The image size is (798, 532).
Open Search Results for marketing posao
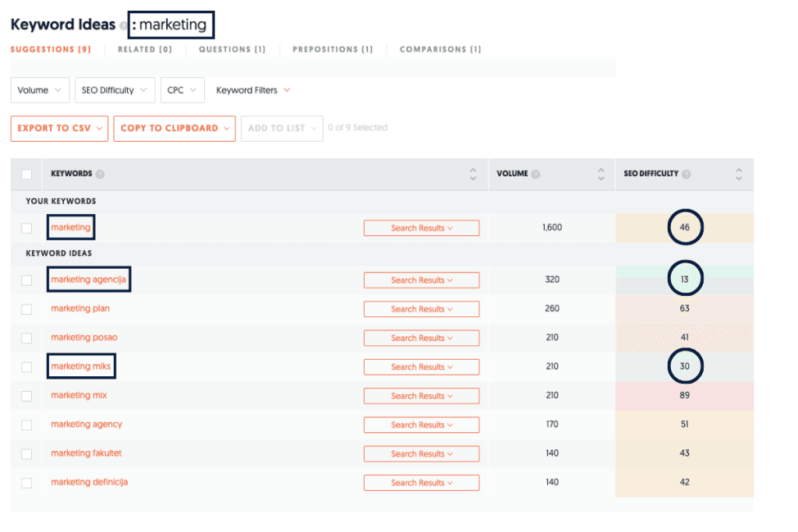coord(421,338)
